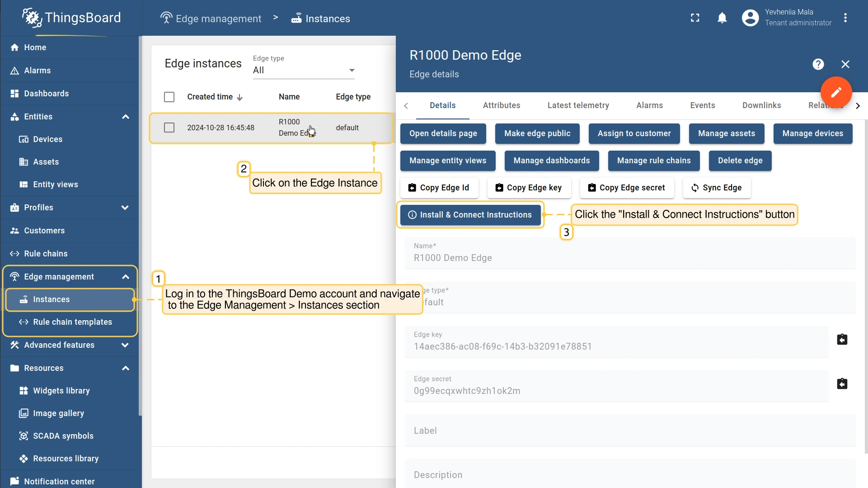Click the orange pencil edit button

[x=836, y=92]
